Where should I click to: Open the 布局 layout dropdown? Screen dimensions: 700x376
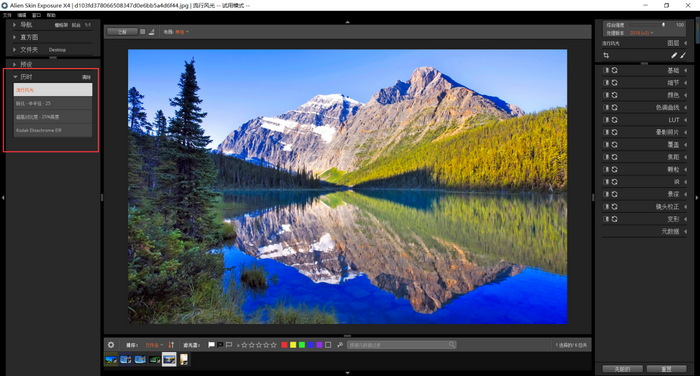tap(182, 32)
